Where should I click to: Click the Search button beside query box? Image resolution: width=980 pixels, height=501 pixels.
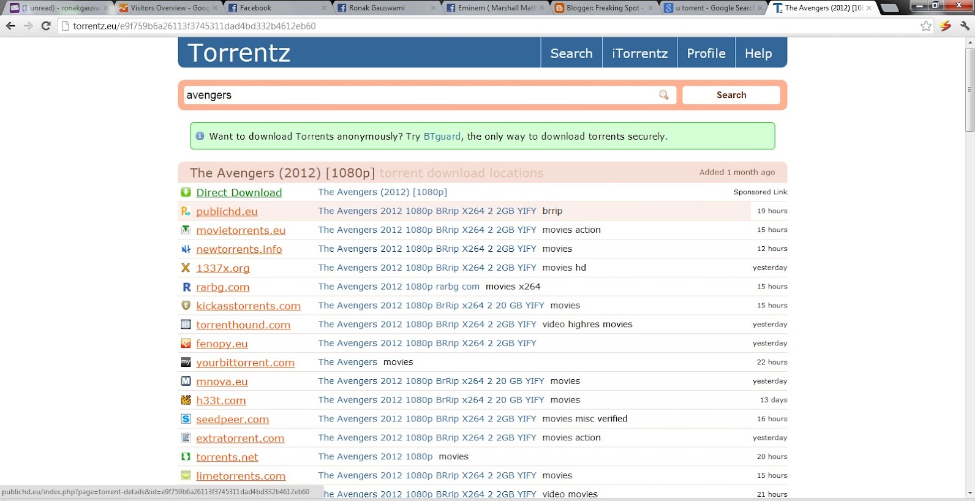coord(731,95)
